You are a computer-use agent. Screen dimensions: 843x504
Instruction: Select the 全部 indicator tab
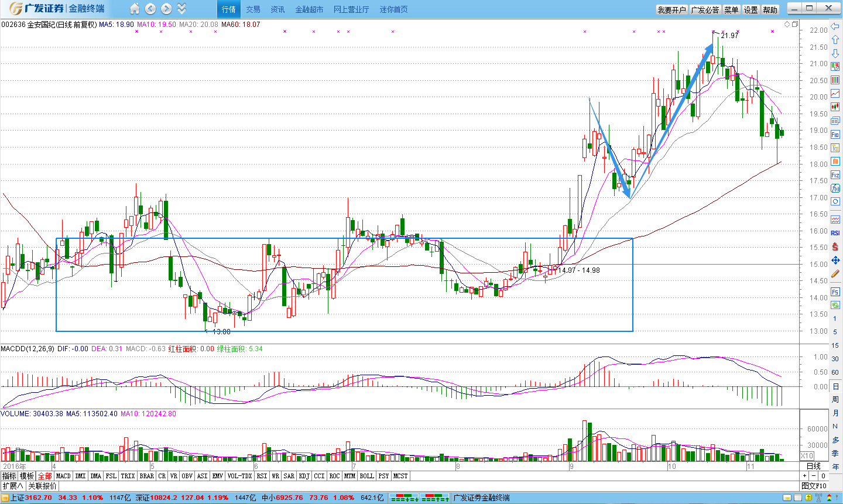click(x=45, y=476)
